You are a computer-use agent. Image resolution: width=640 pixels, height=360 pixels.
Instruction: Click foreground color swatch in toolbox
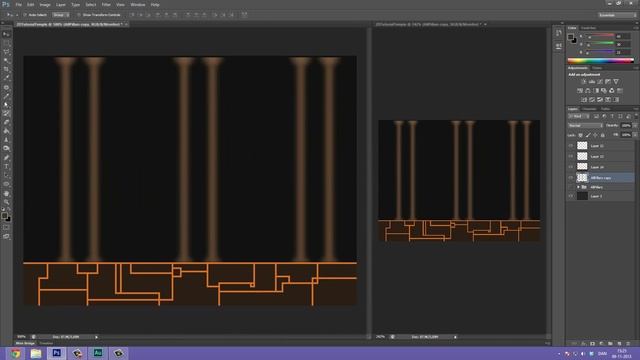coord(4,216)
